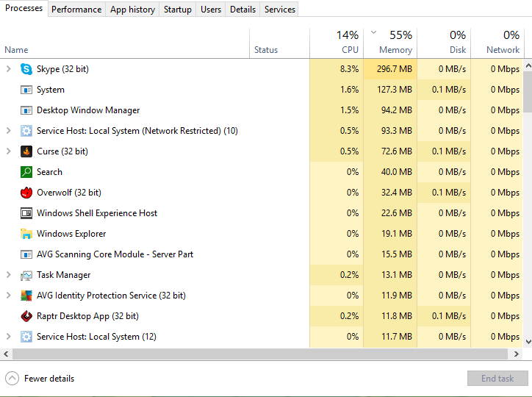532x397 pixels.
Task: Click the 40.0 MB memory cell
Action: point(390,172)
